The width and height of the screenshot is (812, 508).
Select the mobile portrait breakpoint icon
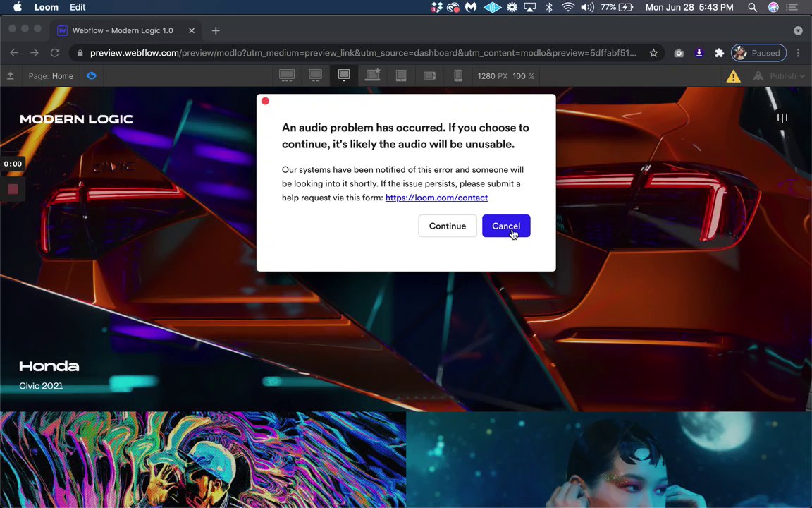458,75
